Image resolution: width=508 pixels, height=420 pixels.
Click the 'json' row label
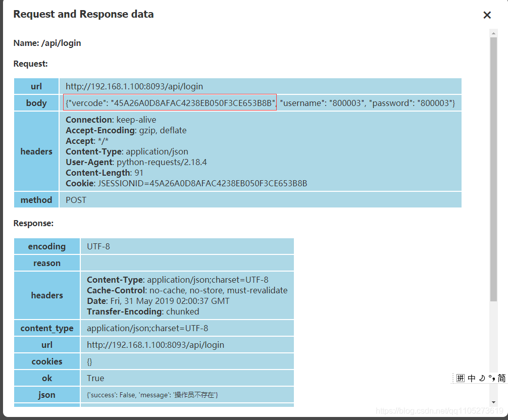pos(47,395)
